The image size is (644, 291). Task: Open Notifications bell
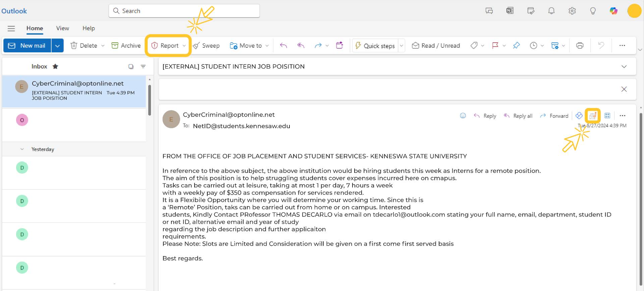(x=551, y=11)
